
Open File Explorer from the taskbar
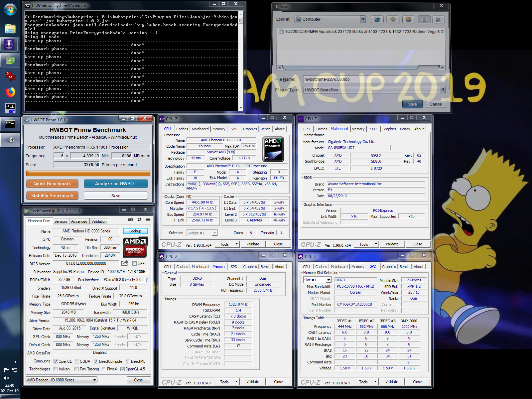point(10,29)
